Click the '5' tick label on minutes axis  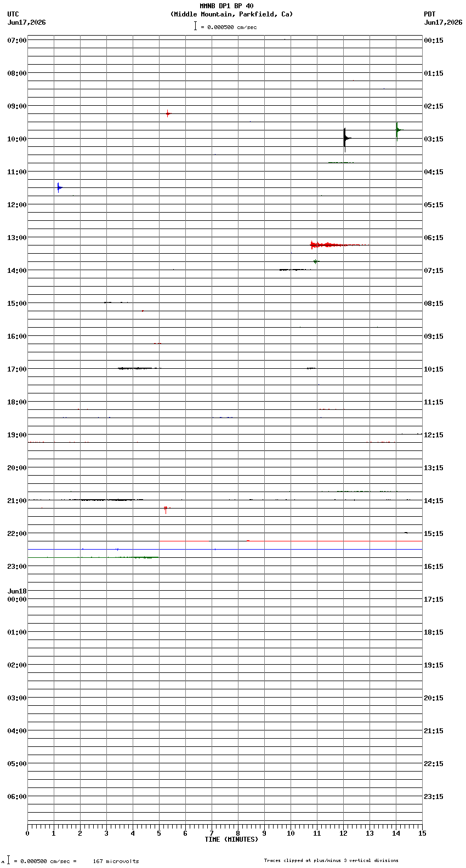[159, 833]
